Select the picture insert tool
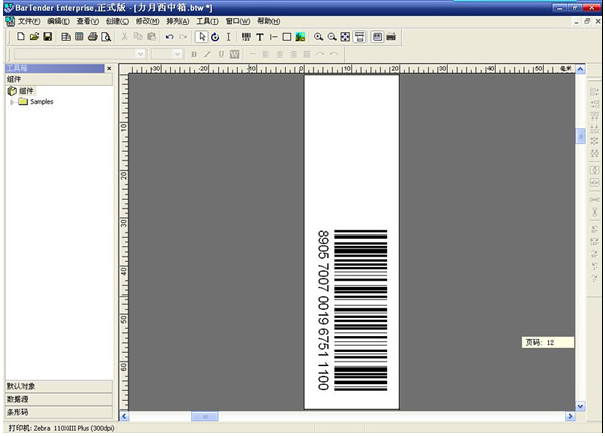The image size is (605, 436). coord(300,37)
